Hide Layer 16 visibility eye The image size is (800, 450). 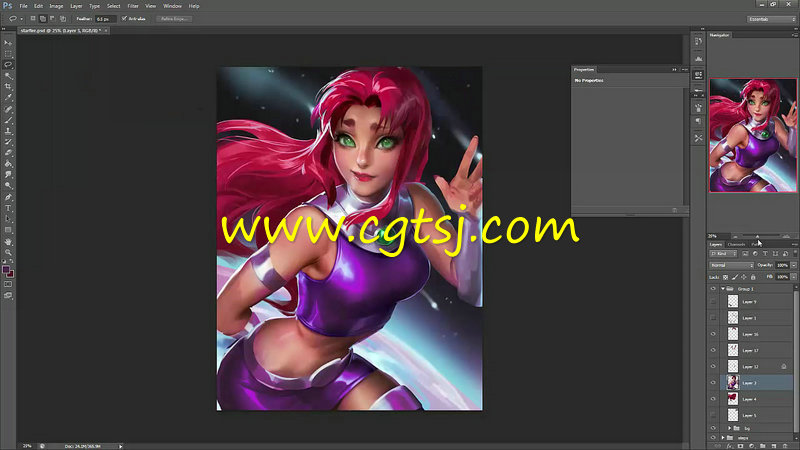(713, 334)
